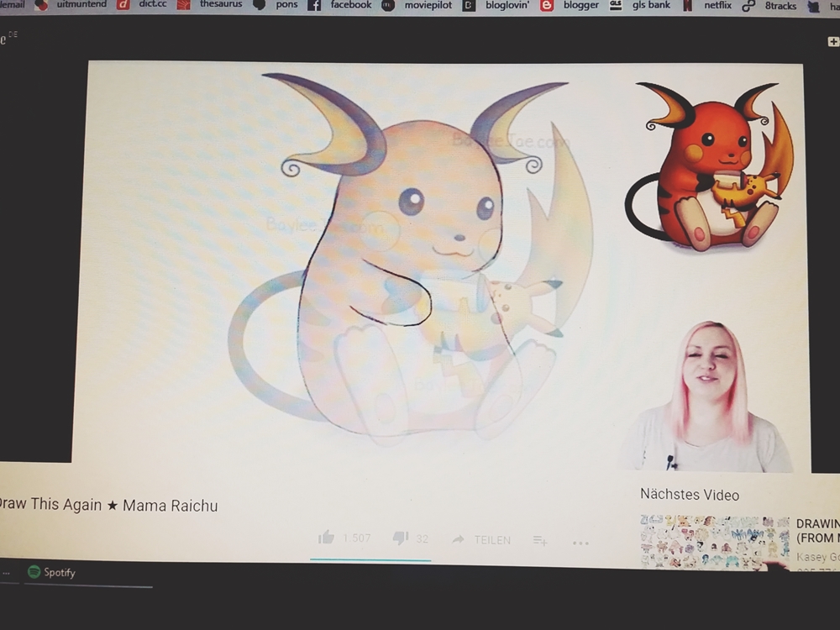Click the taskbar overflow ellipsis

tap(6, 573)
